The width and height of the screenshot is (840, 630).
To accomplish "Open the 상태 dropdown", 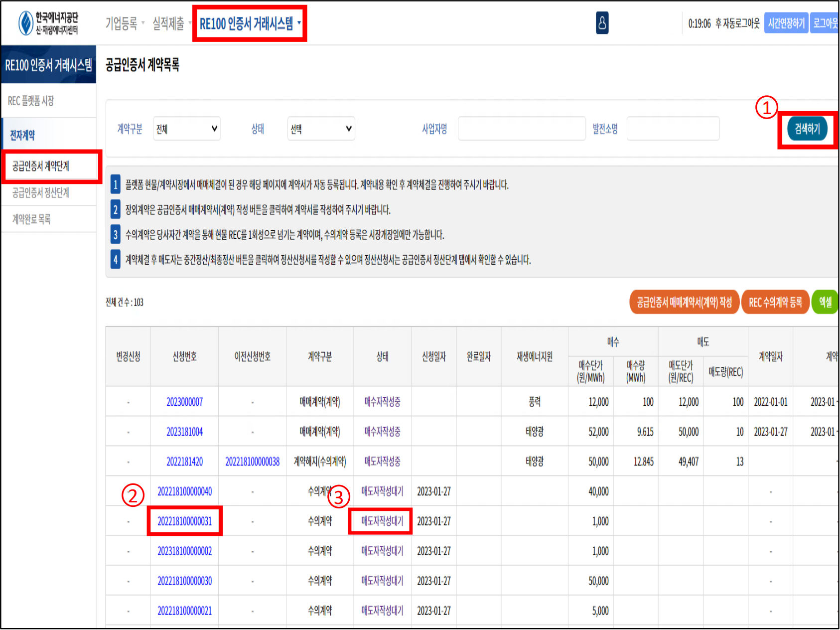I will pyautogui.click(x=321, y=129).
